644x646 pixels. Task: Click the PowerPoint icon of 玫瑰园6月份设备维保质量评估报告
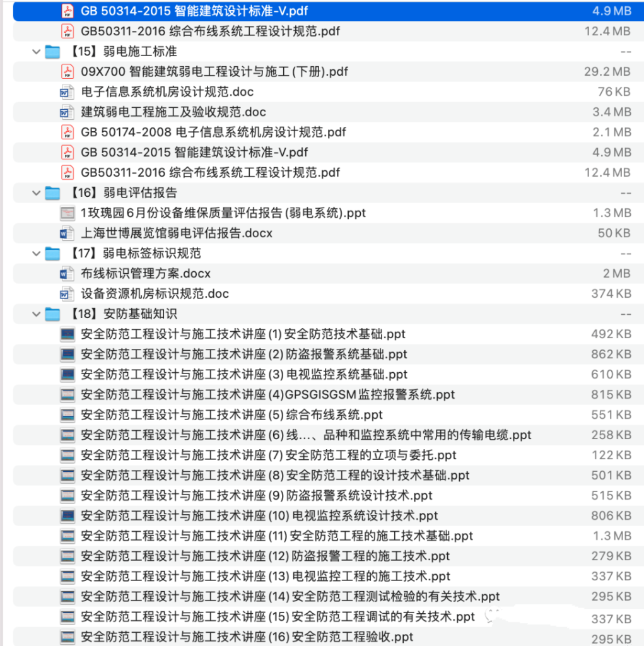click(67, 213)
